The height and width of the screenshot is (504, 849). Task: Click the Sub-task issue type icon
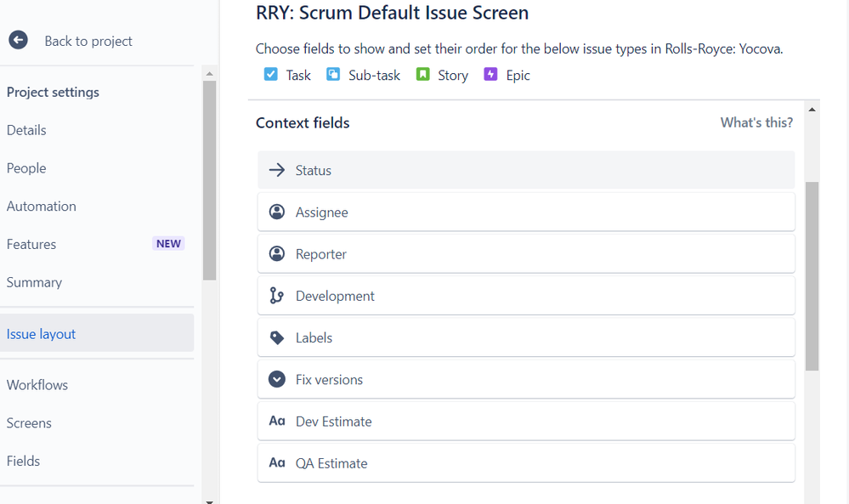click(x=333, y=74)
